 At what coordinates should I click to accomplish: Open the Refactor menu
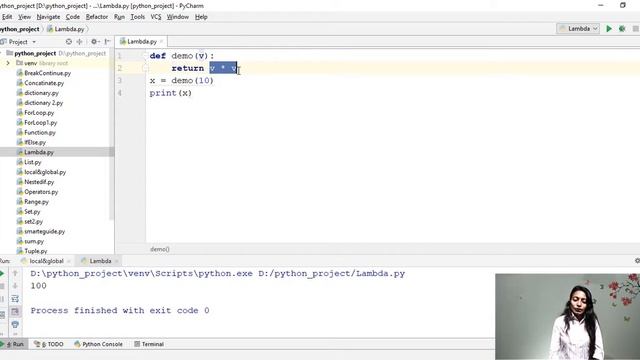[97, 17]
